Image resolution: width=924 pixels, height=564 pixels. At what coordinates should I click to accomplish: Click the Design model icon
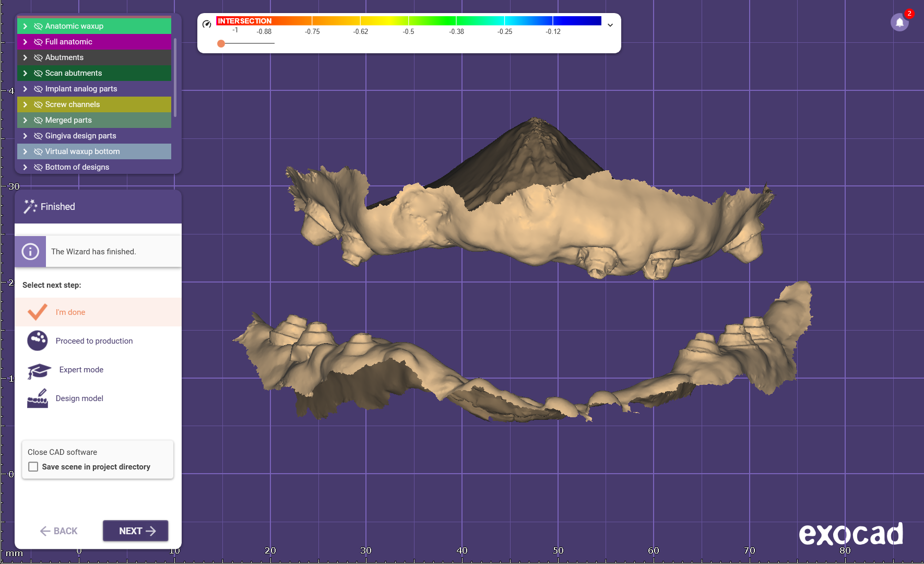click(x=38, y=398)
